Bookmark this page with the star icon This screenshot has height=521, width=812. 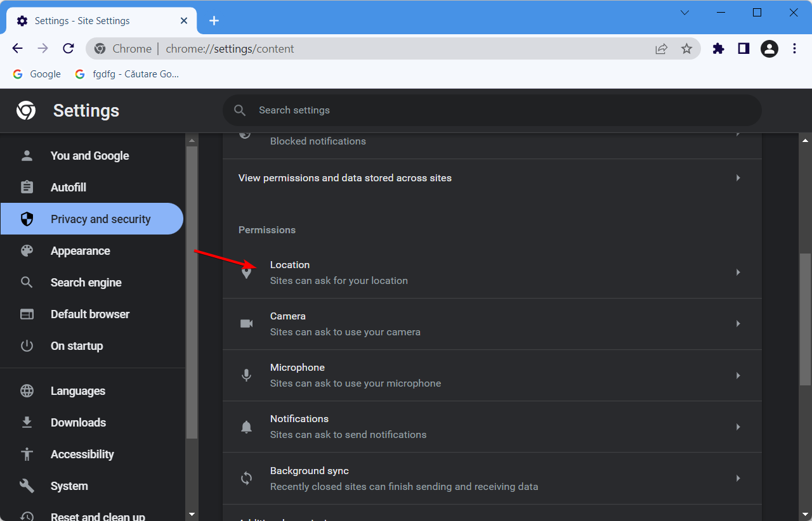686,49
